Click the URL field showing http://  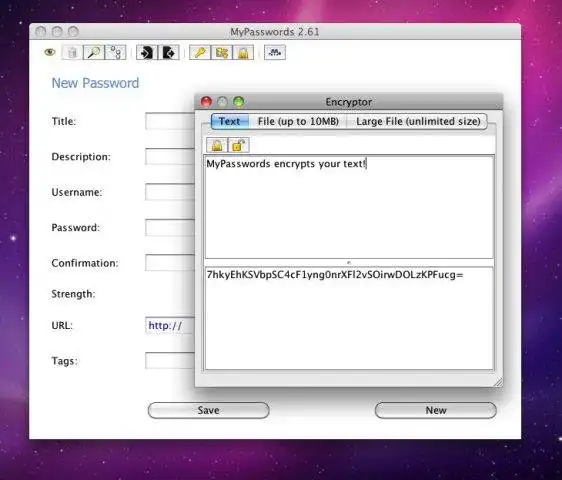170,325
